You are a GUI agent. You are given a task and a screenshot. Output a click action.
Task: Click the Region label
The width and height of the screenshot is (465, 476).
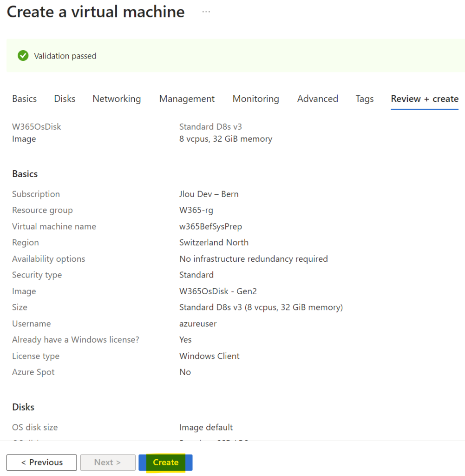coord(26,243)
